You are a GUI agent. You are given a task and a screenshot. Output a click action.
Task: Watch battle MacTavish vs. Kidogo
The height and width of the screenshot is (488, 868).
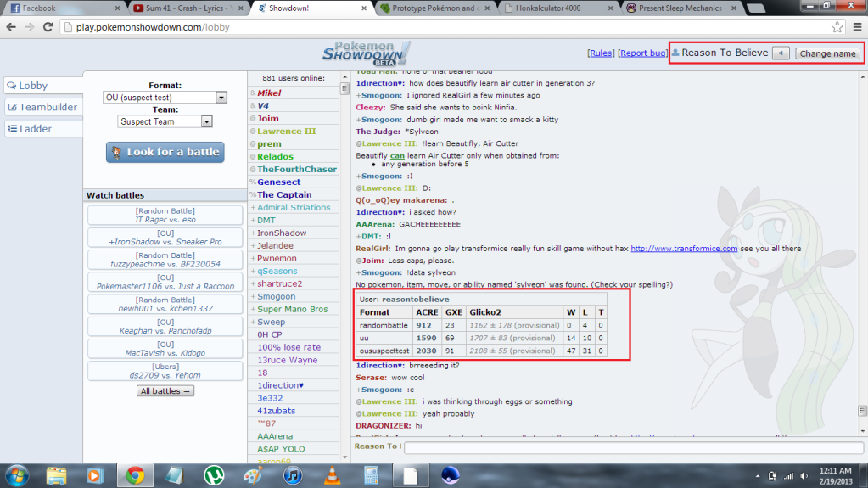165,348
